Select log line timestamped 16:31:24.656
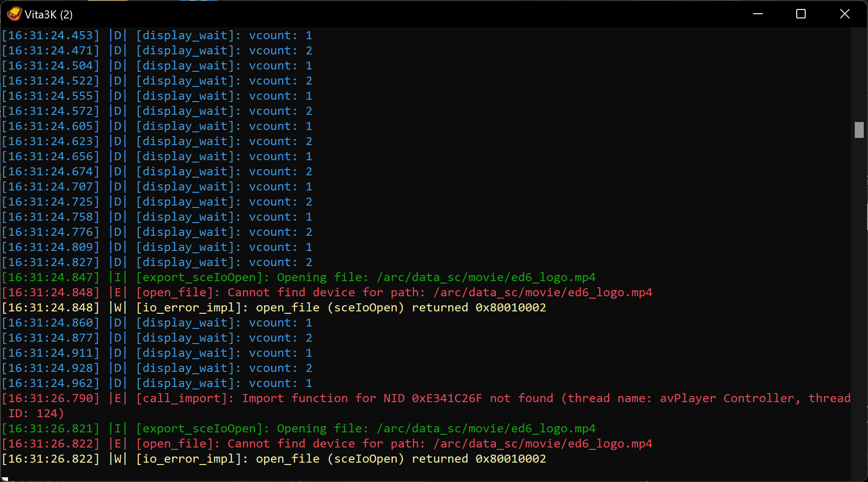868x482 pixels. click(157, 156)
